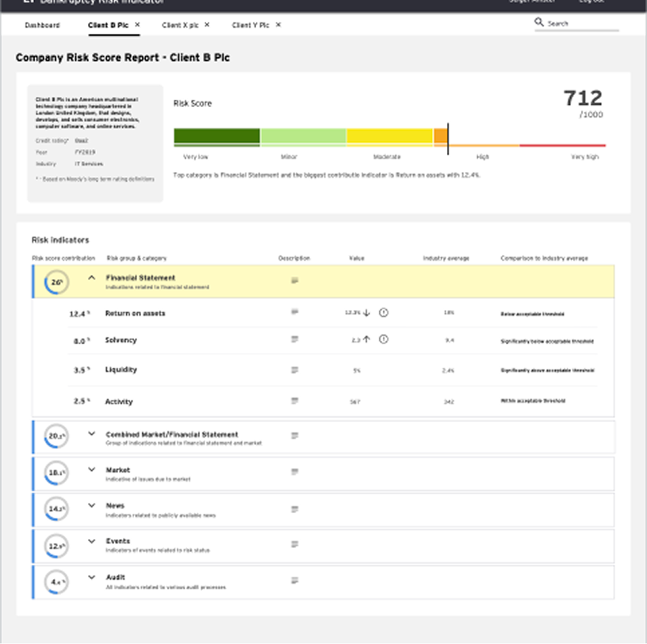Image resolution: width=647 pixels, height=644 pixels.
Task: Open description icon for Market
Action: coord(295,472)
